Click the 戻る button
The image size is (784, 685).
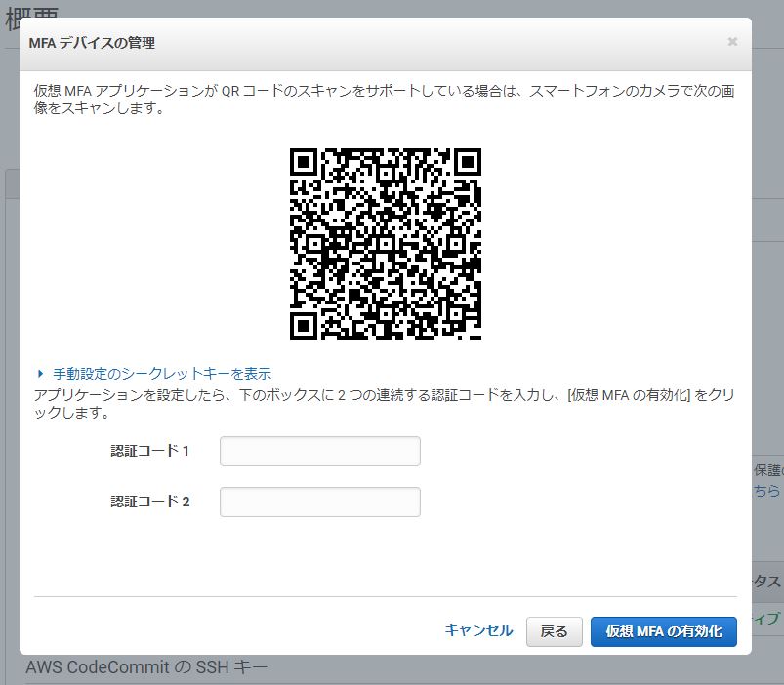554,631
